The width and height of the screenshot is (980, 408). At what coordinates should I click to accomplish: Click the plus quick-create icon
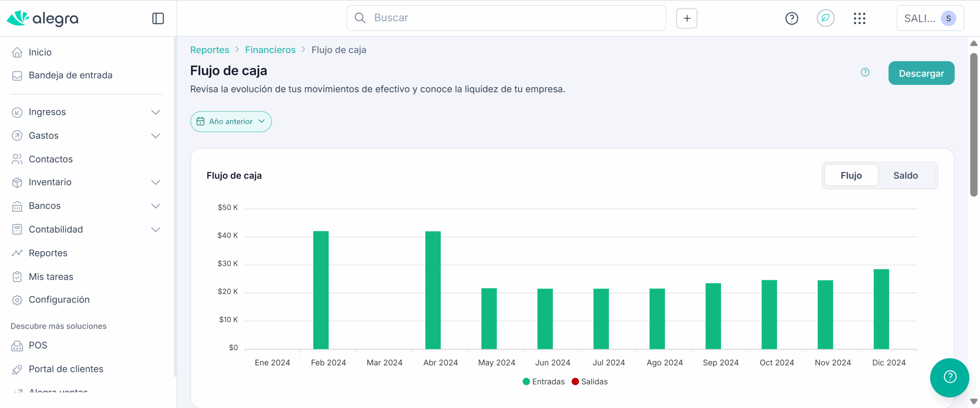(x=687, y=18)
